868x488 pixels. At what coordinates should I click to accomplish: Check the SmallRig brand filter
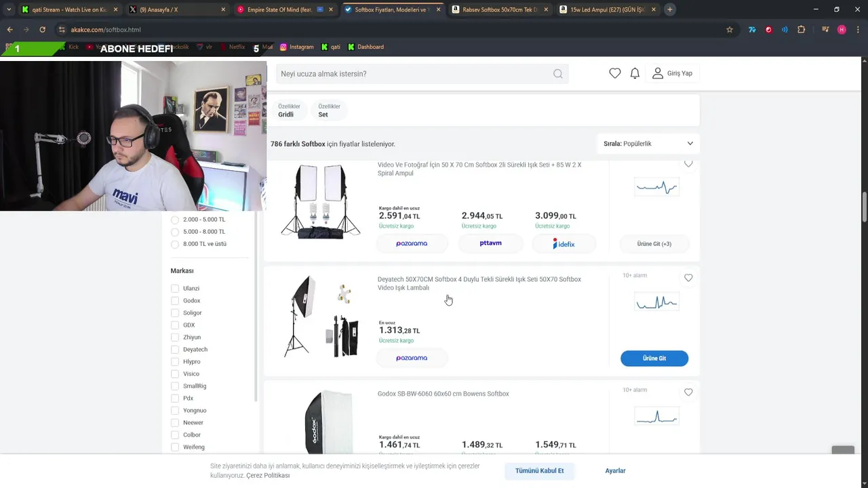175,386
